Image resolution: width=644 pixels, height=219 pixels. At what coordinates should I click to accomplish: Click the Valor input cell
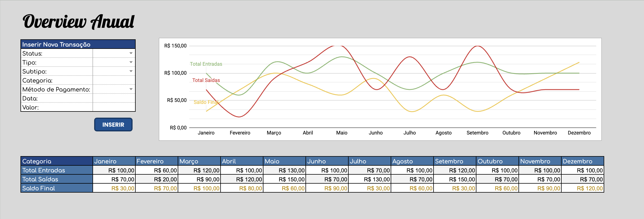tap(114, 108)
